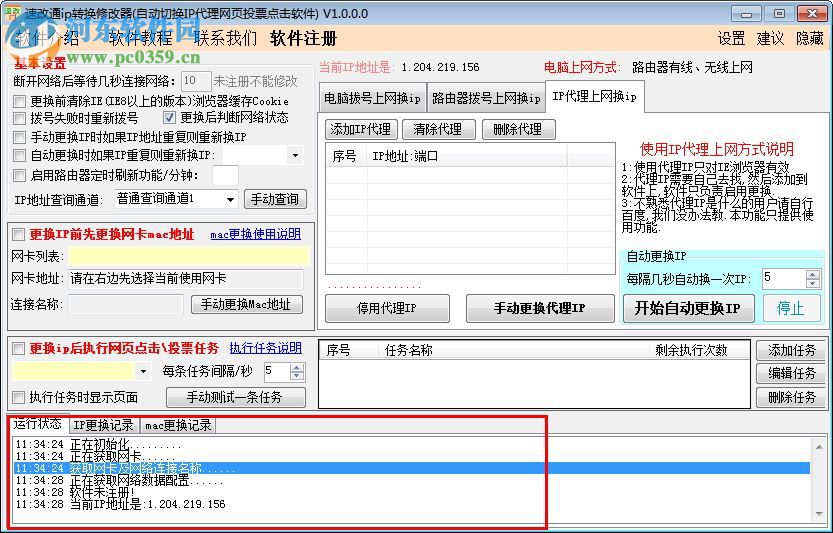Select log line 正在获取网卡
833x533 pixels.
point(412,456)
